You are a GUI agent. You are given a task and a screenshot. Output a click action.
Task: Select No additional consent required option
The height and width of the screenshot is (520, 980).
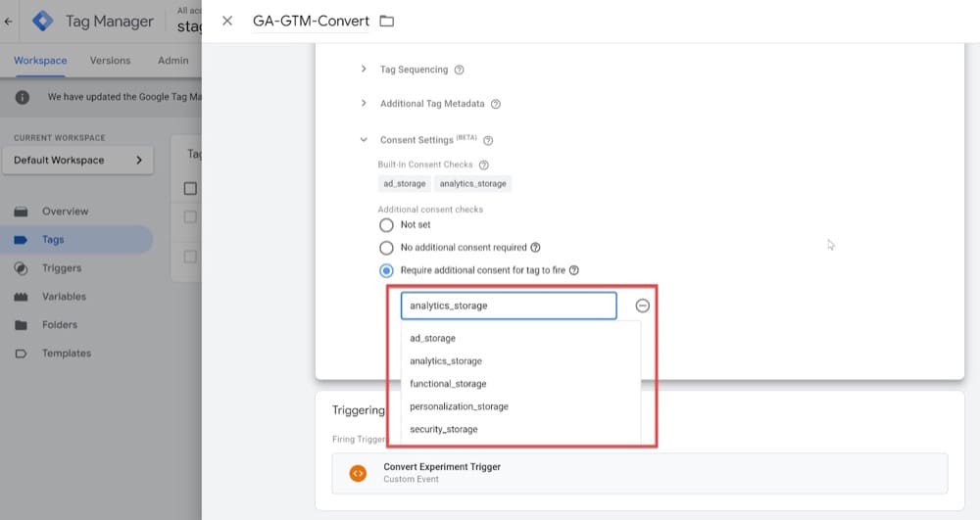pos(386,248)
